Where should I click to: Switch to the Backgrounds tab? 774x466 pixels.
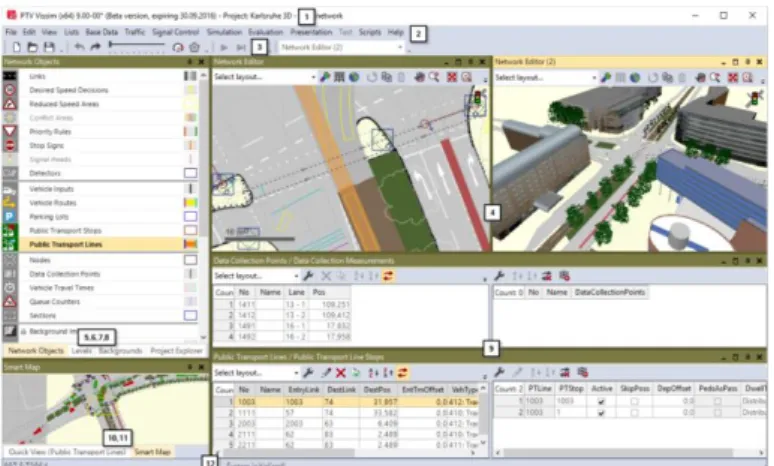[120, 350]
